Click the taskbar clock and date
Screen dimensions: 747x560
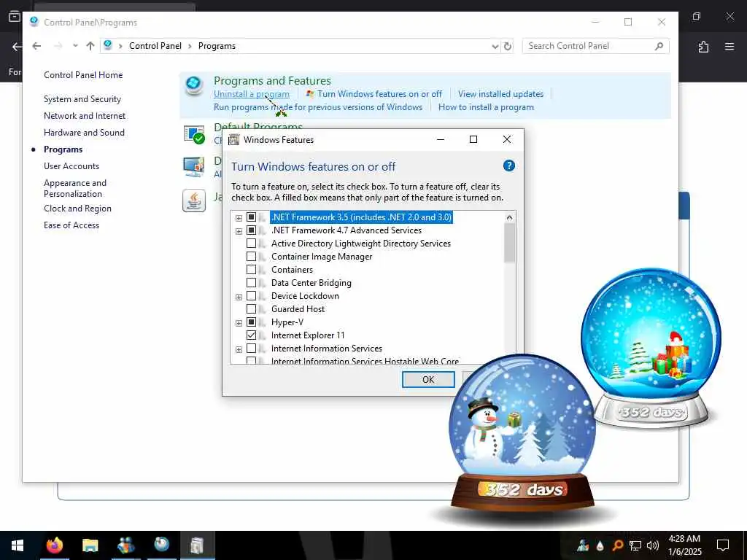(x=684, y=545)
